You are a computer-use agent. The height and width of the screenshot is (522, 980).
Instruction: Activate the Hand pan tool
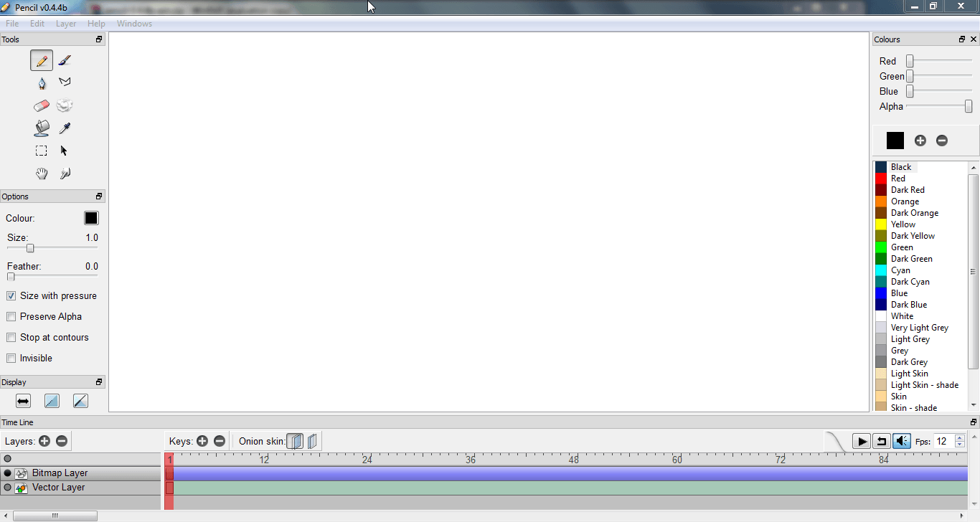pos(42,174)
